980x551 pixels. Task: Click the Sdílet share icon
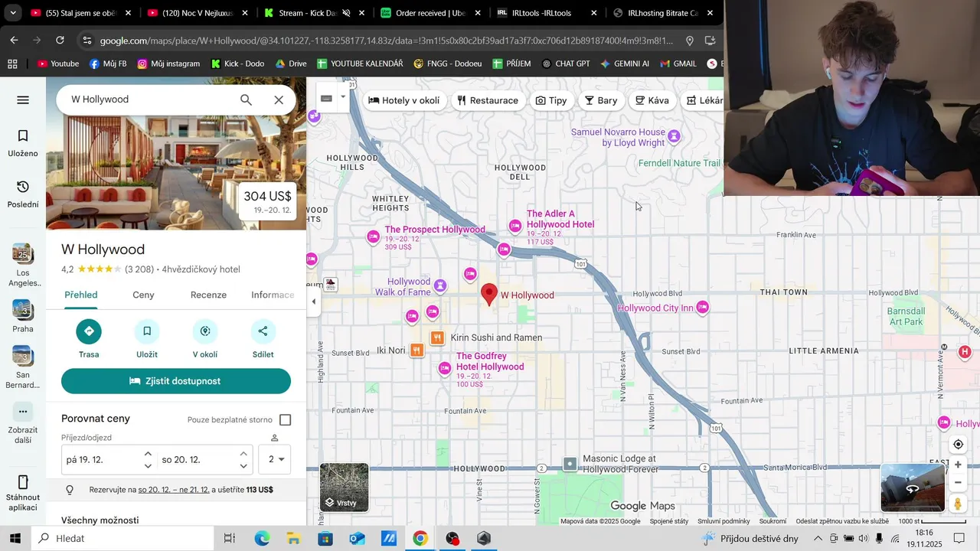(263, 331)
